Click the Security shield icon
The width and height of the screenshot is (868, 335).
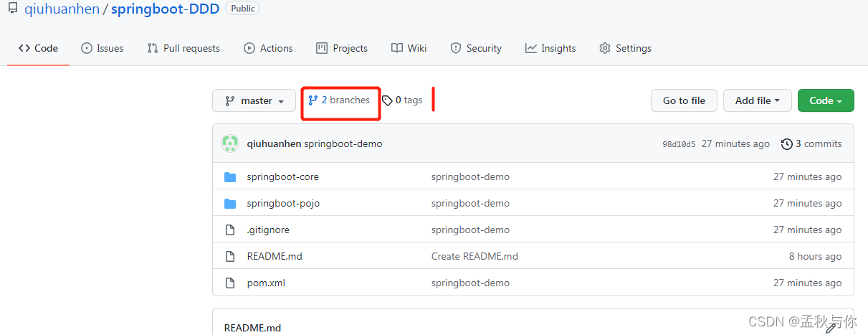(456, 48)
